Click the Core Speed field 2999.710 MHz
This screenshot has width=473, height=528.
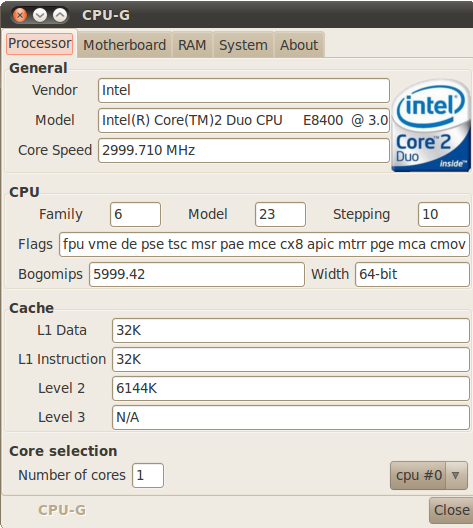pos(244,150)
